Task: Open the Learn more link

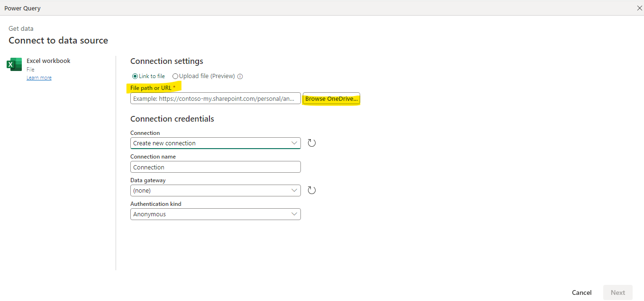Action: [x=39, y=77]
